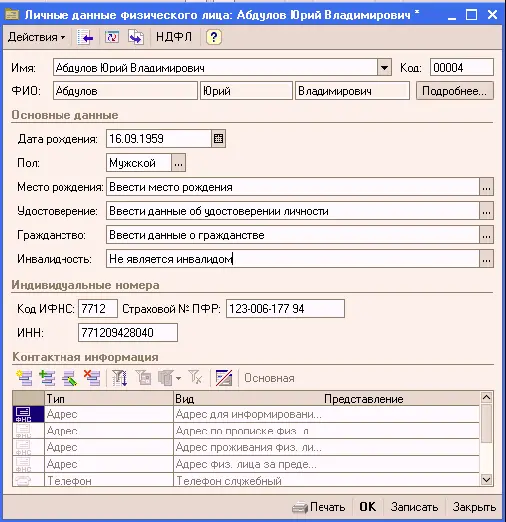Viewport: 506px width, 522px height.
Task: Click the edit contact row pencil icon
Action: coord(70,378)
